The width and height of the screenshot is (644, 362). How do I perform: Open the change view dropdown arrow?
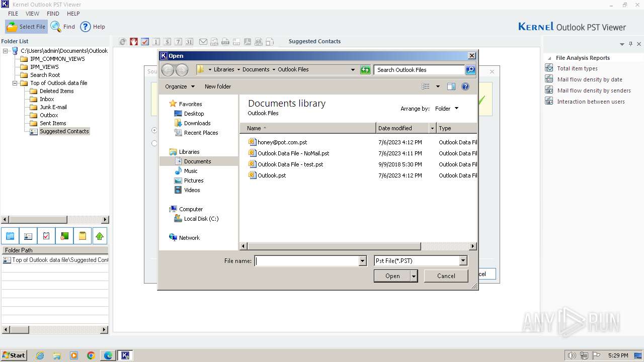(438, 86)
